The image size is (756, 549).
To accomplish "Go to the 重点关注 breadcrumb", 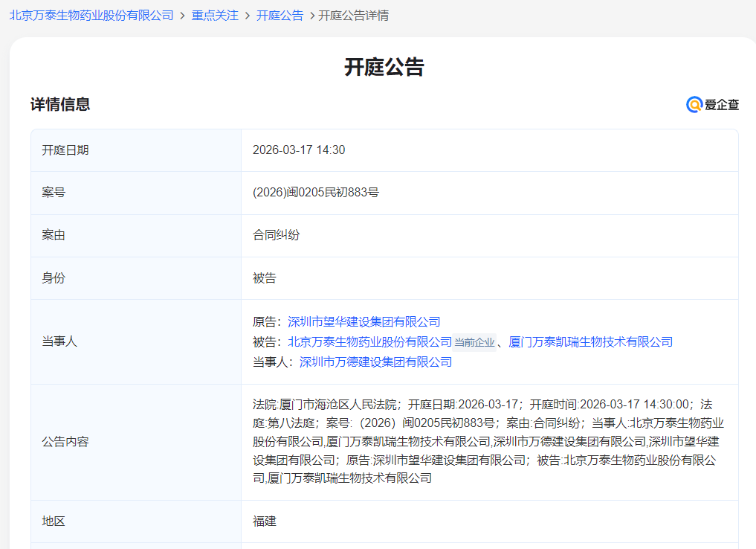I will [x=215, y=16].
